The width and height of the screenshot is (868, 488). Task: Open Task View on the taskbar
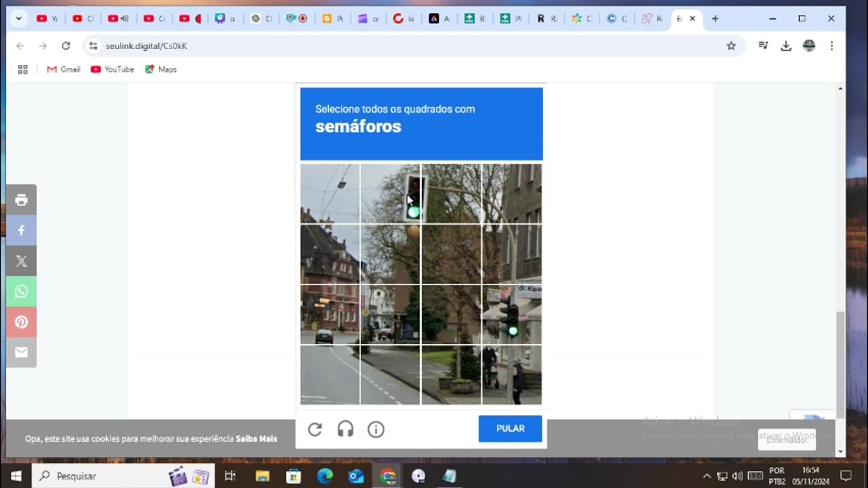click(230, 476)
